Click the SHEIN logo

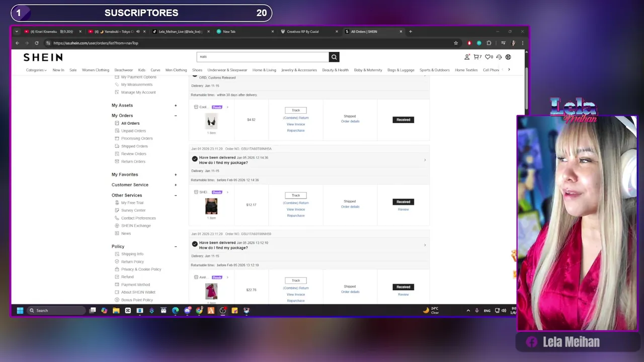pos(43,57)
